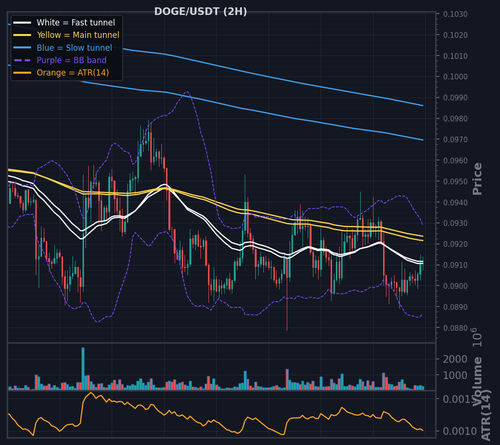
Task: Click the 0.0910 price axis tick
Action: click(x=455, y=265)
